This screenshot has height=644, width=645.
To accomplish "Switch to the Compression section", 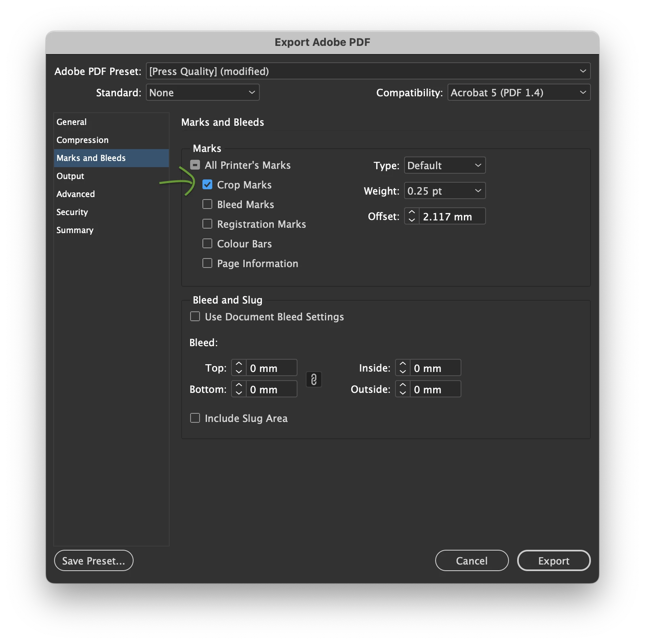I will [111, 140].
